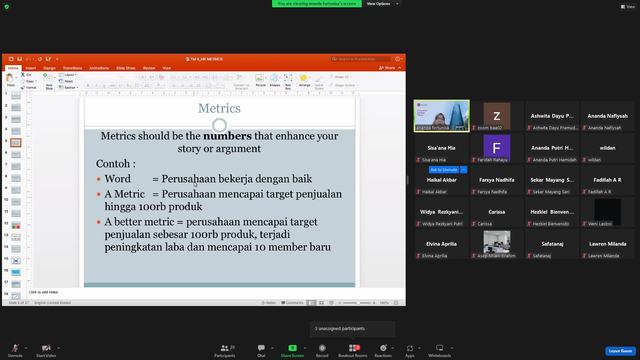640x360 pixels.
Task: Expand audio options arrow beside Unmute
Action: click(x=26, y=348)
